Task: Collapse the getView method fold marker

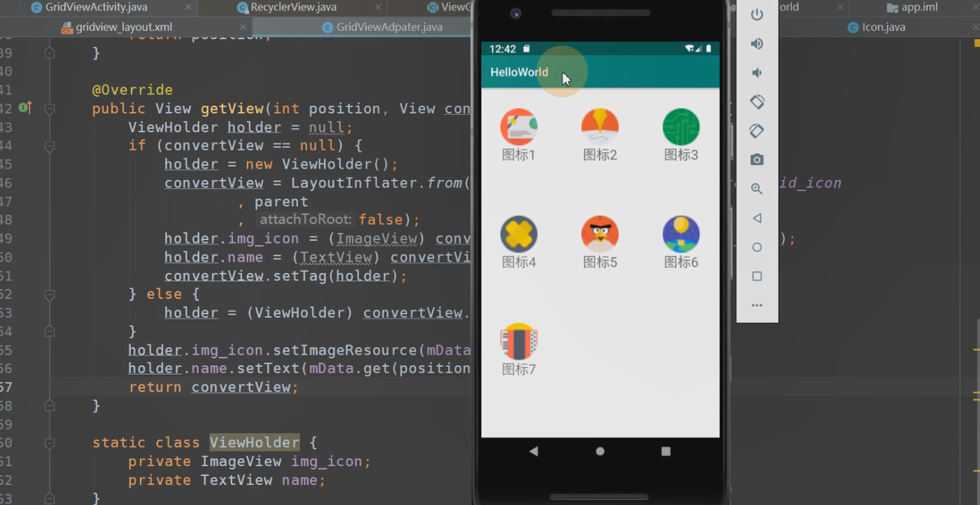Action: click(x=50, y=109)
